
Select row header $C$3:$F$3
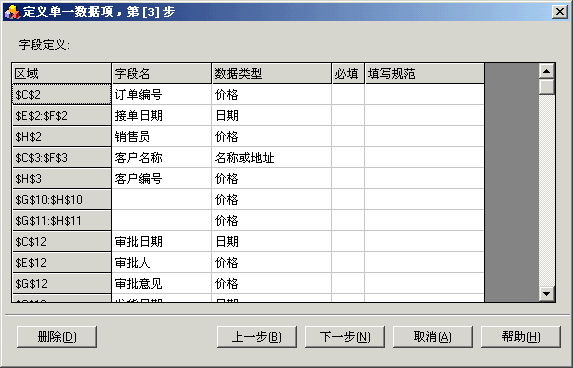tap(62, 158)
